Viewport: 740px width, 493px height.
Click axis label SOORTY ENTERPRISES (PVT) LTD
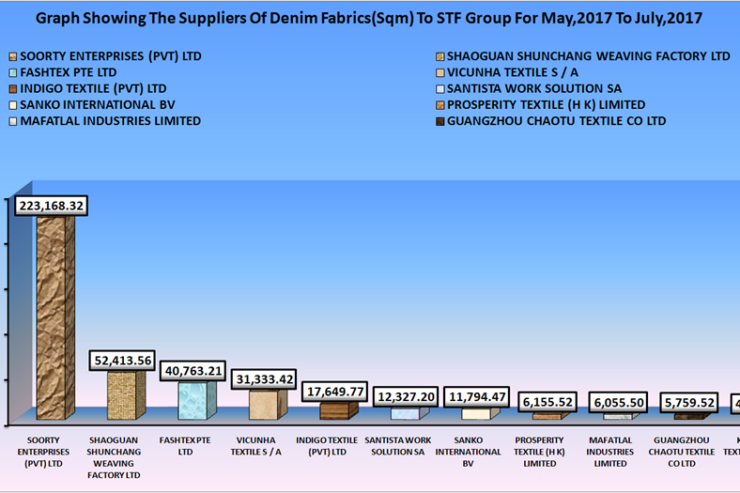point(43,451)
